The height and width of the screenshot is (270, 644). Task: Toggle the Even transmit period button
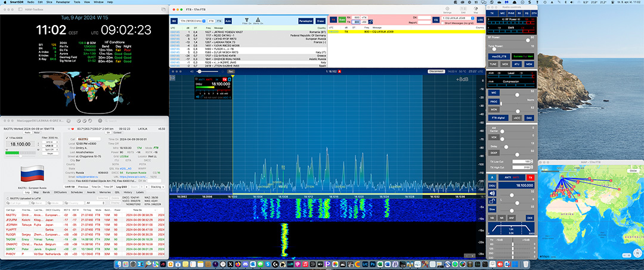coord(342,20)
